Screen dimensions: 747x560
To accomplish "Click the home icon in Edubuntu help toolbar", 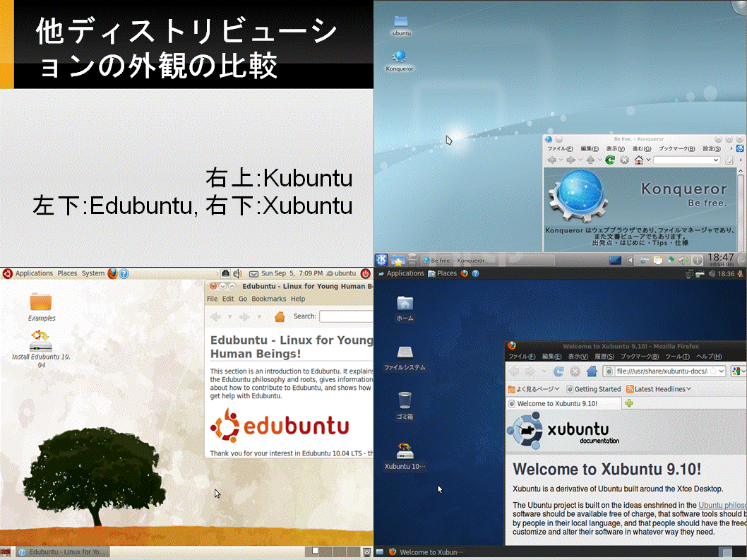I will pyautogui.click(x=280, y=316).
